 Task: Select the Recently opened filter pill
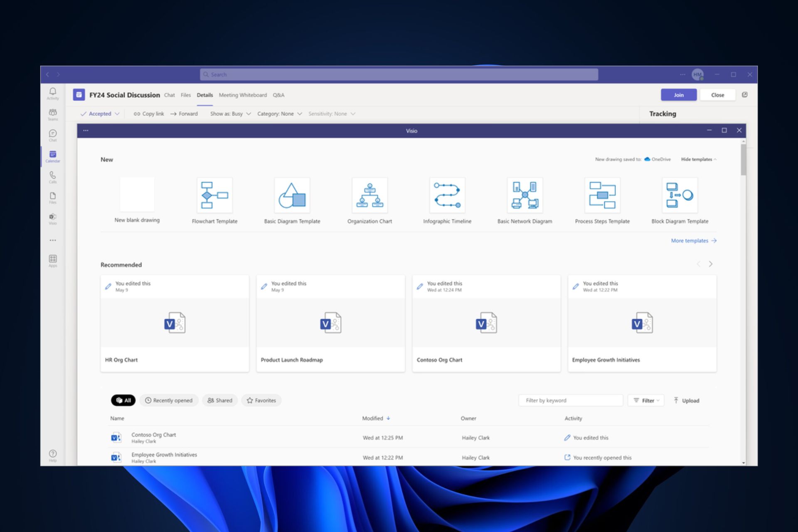pos(169,400)
